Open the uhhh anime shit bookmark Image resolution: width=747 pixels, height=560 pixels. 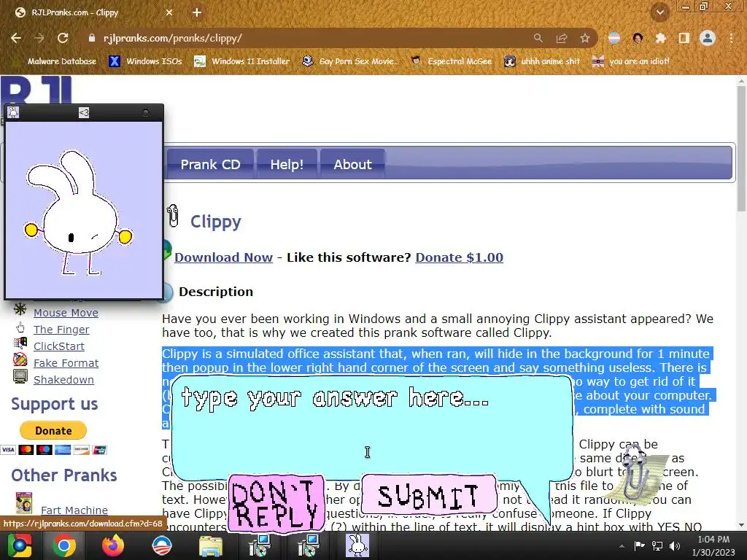[x=543, y=61]
